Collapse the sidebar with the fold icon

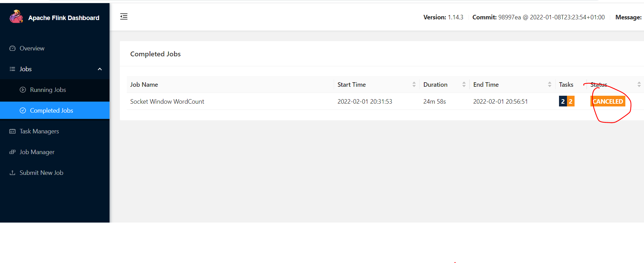[x=124, y=17]
